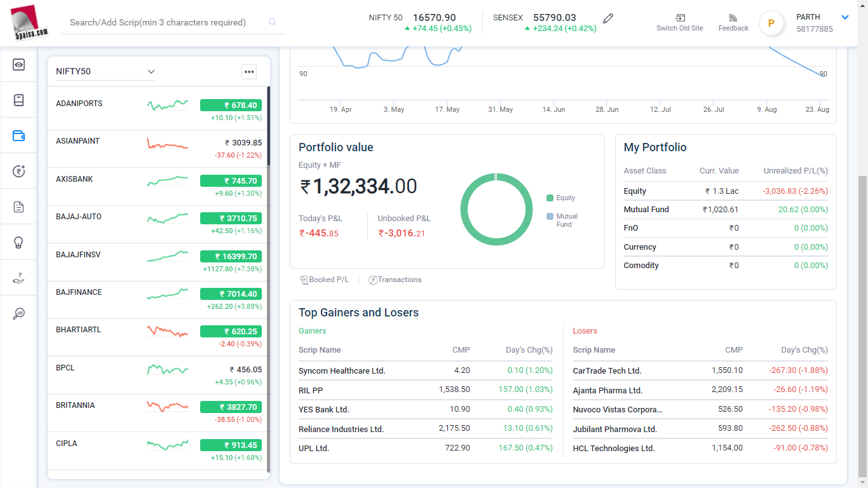Open the rupee funds icon in sidebar
The image size is (868, 488).
point(18,171)
